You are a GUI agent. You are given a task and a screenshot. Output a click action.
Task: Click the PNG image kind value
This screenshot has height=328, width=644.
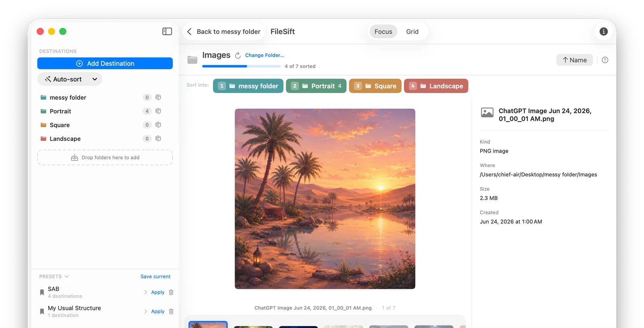494,151
